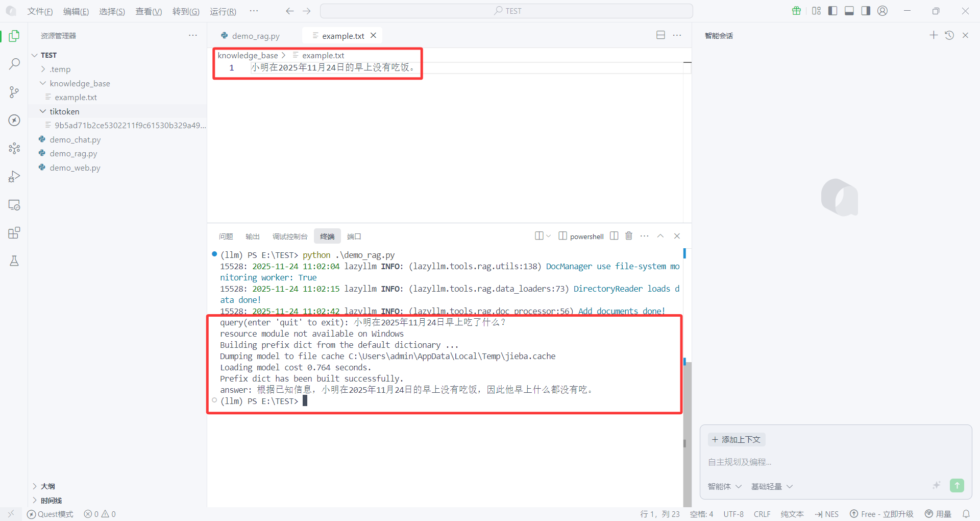
Task: Open terminal panel more actions ellipsis
Action: pyautogui.click(x=645, y=236)
